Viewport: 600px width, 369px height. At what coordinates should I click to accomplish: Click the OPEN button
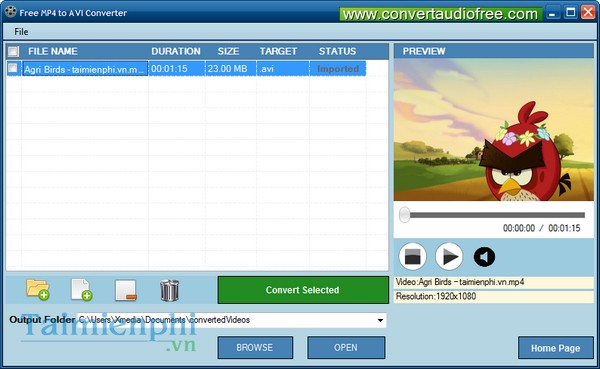click(x=346, y=348)
